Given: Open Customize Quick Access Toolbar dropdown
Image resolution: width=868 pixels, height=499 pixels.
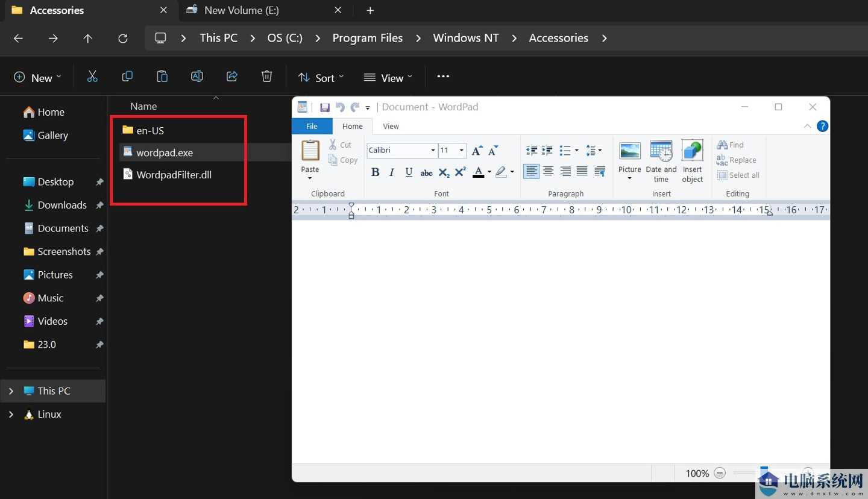Looking at the screenshot, I should (368, 108).
